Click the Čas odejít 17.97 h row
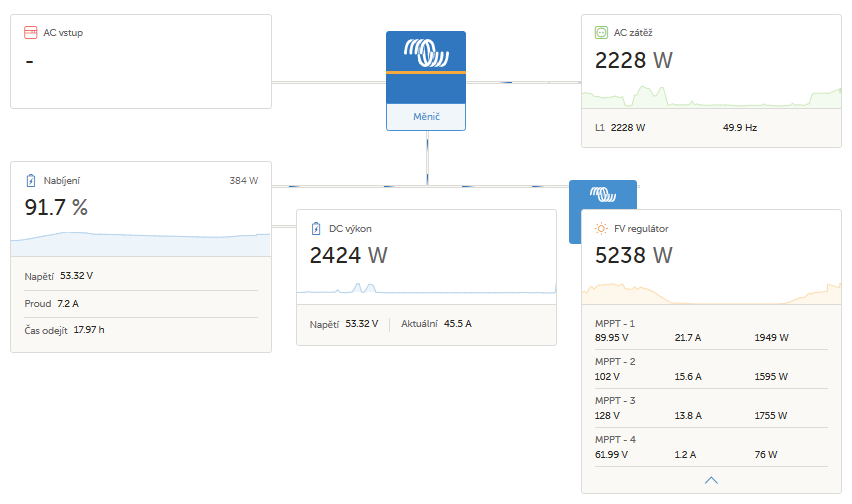 [x=141, y=330]
